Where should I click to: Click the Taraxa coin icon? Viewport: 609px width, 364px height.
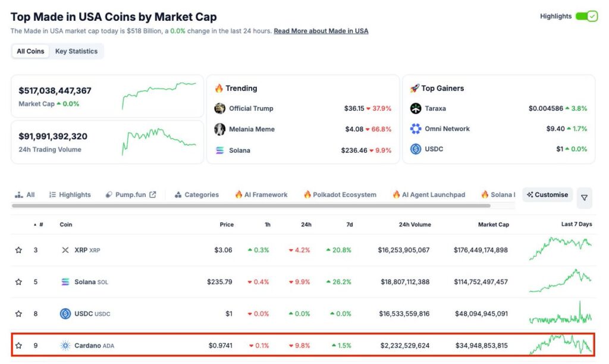pos(416,108)
